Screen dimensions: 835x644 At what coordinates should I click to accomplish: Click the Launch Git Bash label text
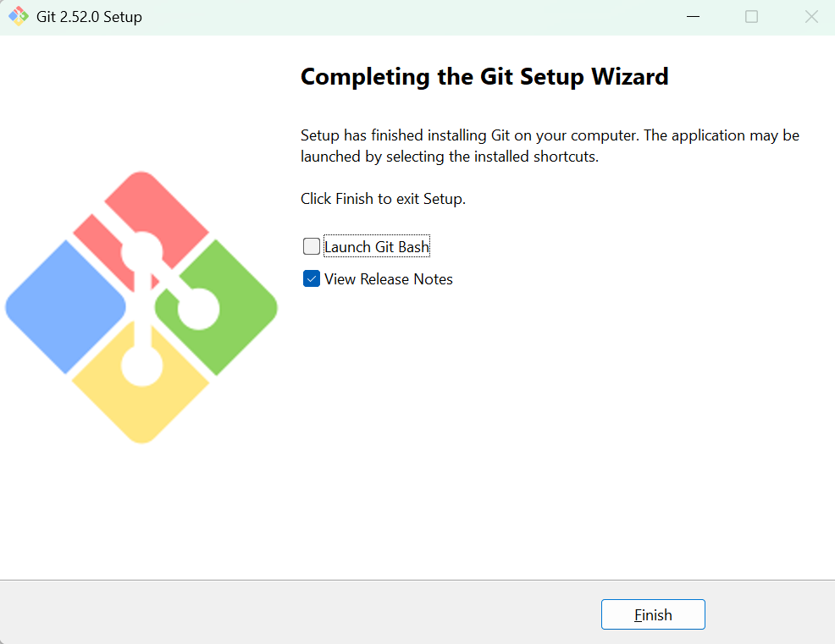377,245
